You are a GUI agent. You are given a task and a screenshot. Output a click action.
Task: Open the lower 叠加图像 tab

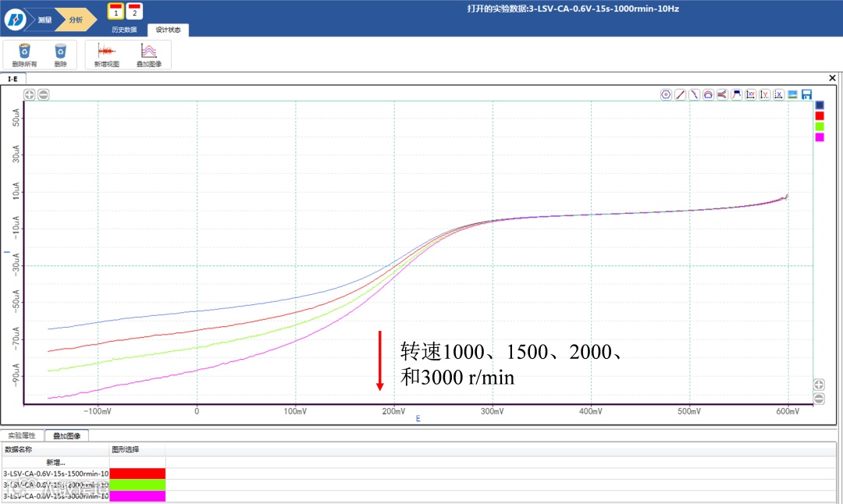(66, 436)
